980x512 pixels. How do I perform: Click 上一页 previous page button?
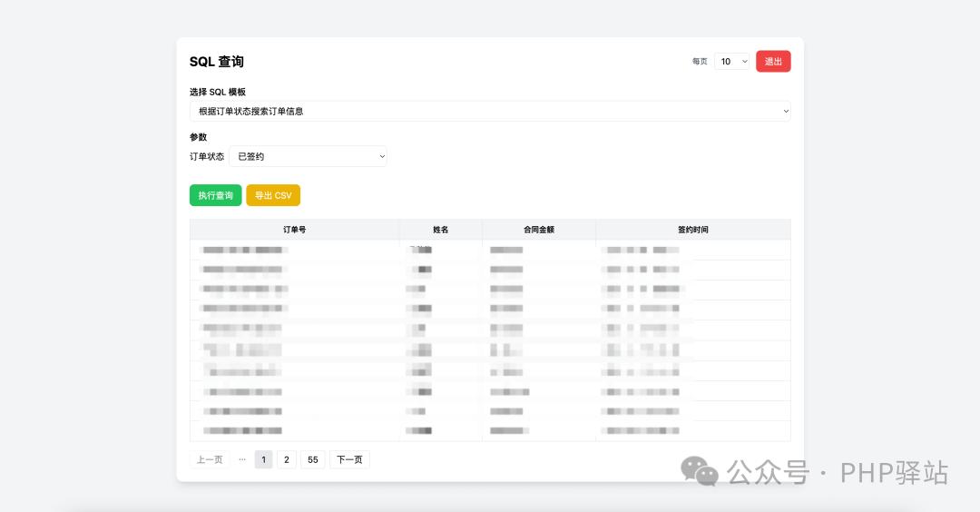210,459
